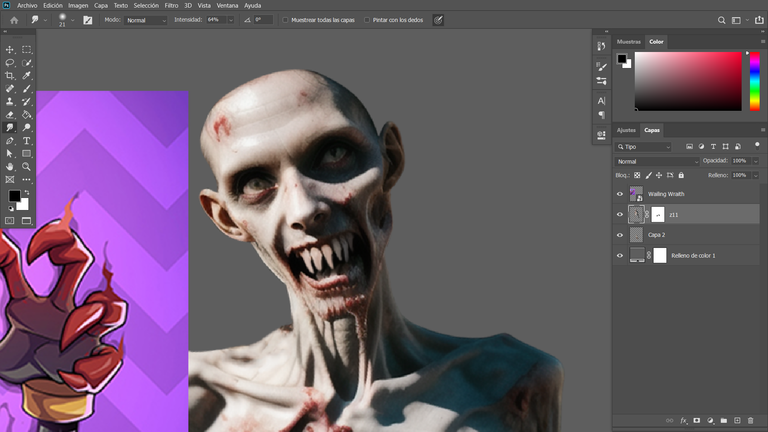The width and height of the screenshot is (768, 432).
Task: Go to the Home screen
Action: coord(14,20)
